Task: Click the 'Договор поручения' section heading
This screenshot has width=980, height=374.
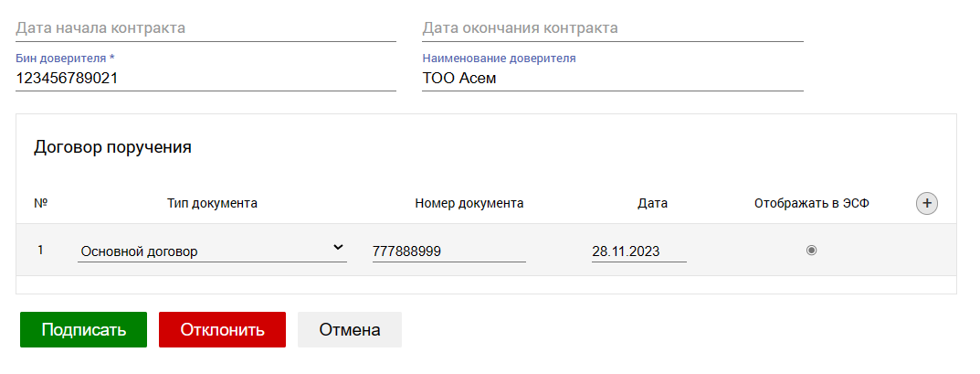Action: tap(112, 147)
